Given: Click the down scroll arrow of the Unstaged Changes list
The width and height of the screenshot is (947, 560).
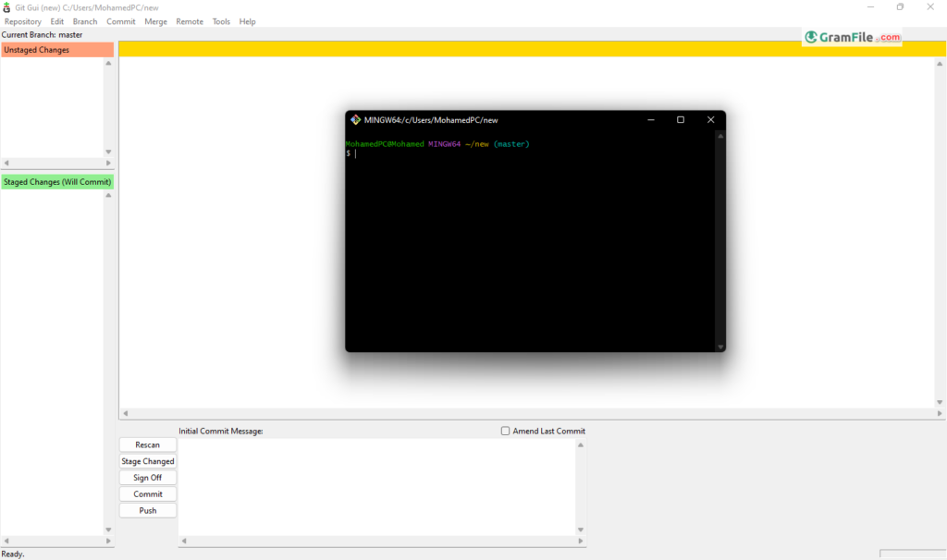Looking at the screenshot, I should point(108,152).
